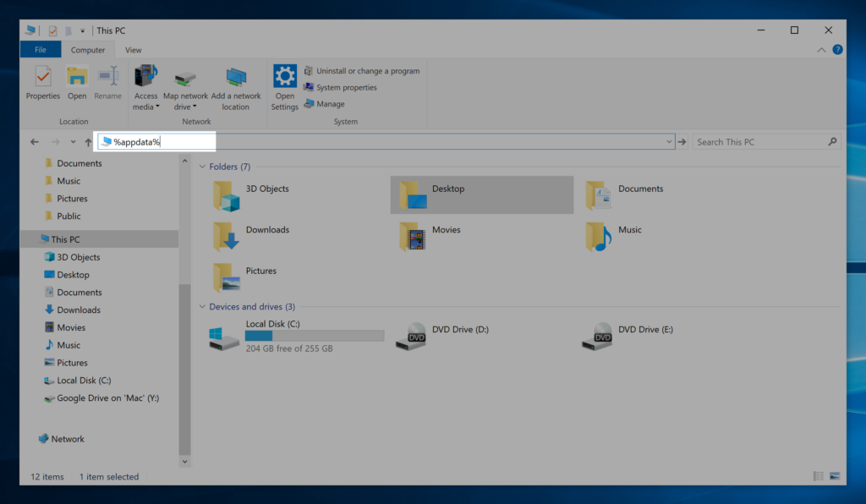The image size is (866, 504).
Task: Click the navigation pane scroll up arrow
Action: coord(184,162)
